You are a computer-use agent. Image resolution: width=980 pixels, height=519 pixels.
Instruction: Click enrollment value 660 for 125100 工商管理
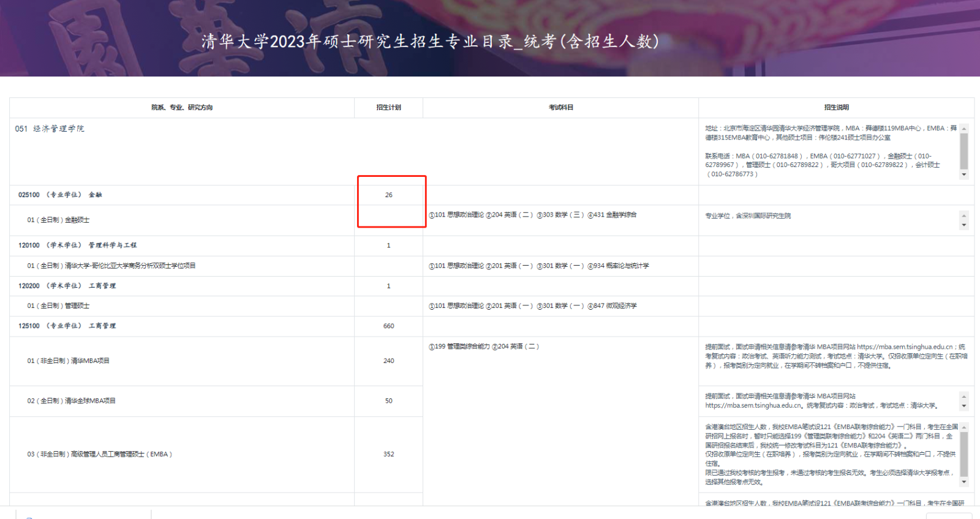click(x=388, y=326)
